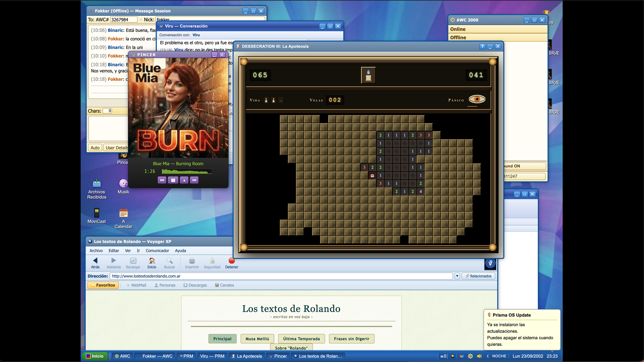Open the Ver menu in Voyager
Image resolution: width=644 pixels, height=362 pixels.
tap(128, 251)
